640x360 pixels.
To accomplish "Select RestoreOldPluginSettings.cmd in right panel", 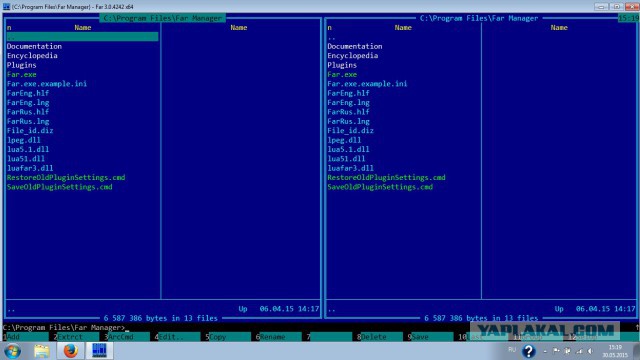I will pos(387,178).
